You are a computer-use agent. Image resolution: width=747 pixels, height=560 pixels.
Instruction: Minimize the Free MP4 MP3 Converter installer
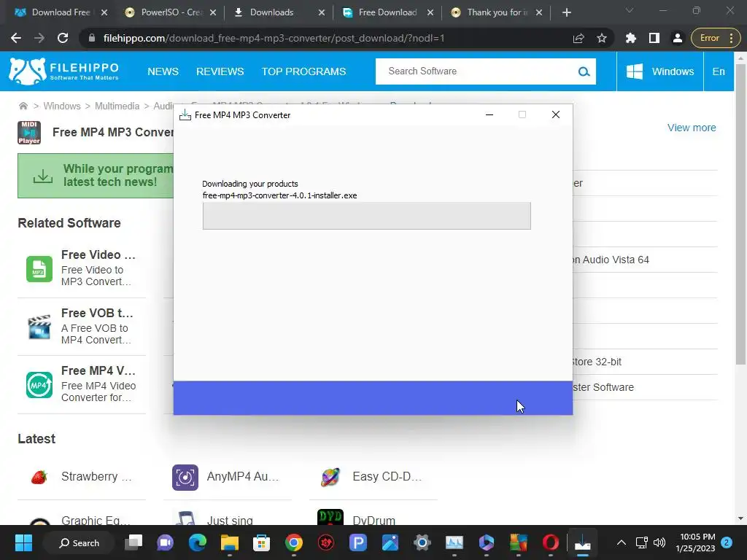coord(489,114)
